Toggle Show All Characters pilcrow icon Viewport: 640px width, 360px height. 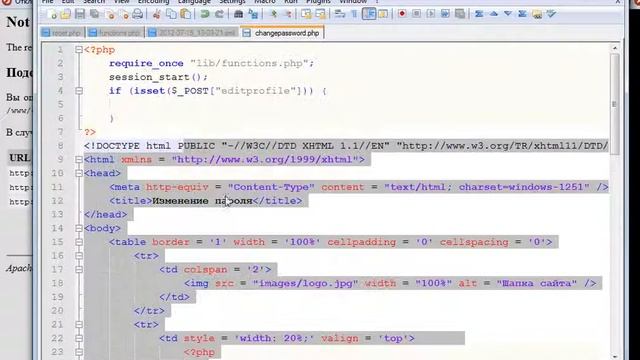pyautogui.click(x=354, y=14)
